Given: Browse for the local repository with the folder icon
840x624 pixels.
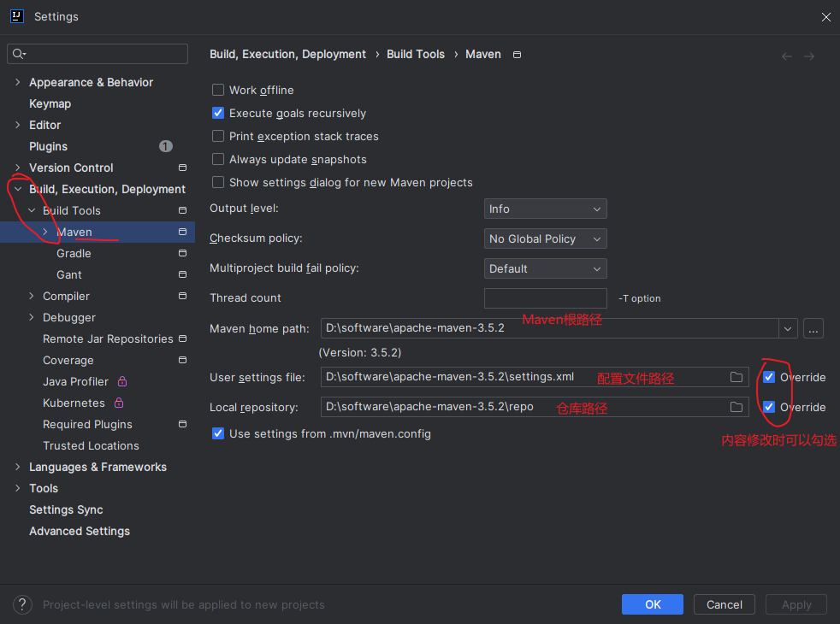Looking at the screenshot, I should [736, 407].
